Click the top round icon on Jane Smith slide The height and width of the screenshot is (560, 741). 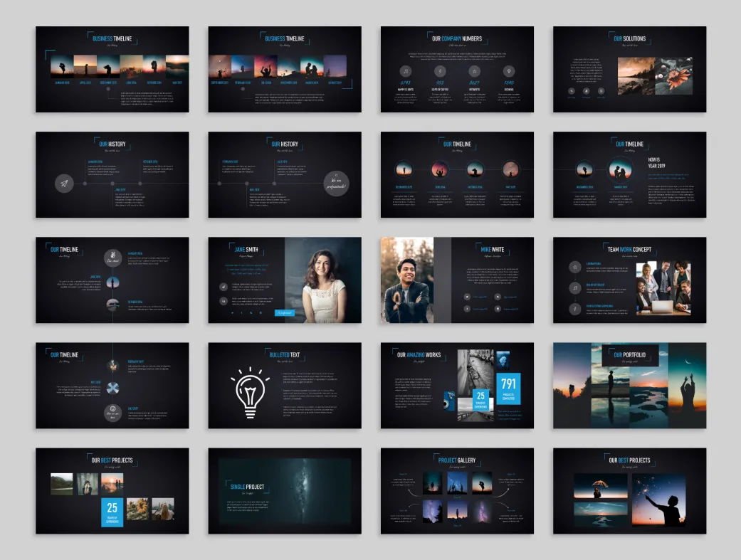coord(224,287)
